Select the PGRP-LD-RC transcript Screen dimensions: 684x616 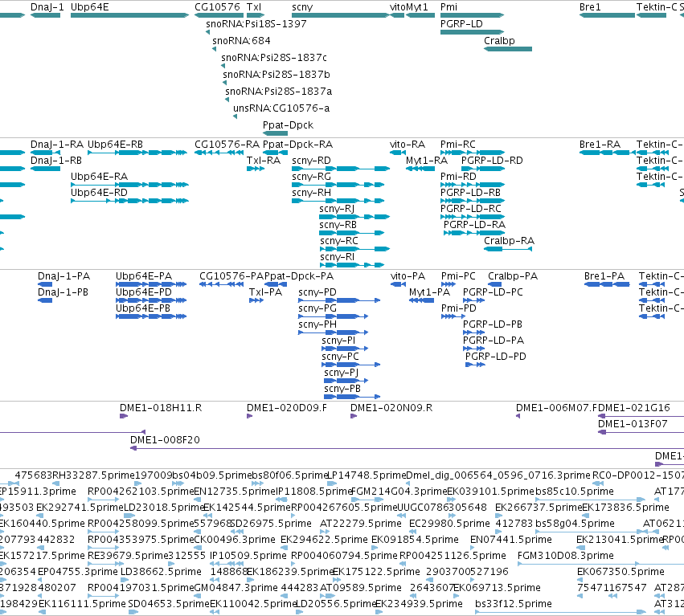coord(473,217)
